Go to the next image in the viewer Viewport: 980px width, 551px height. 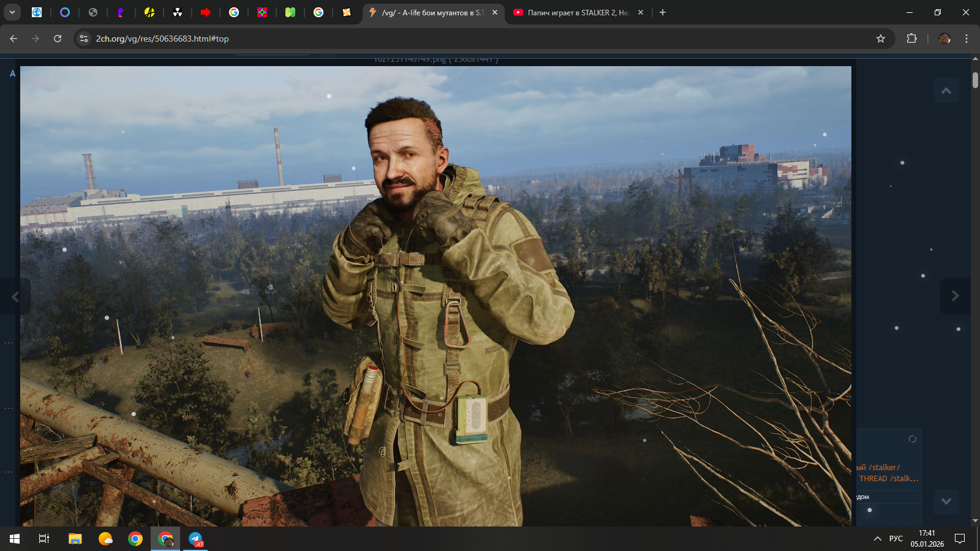coord(955,296)
